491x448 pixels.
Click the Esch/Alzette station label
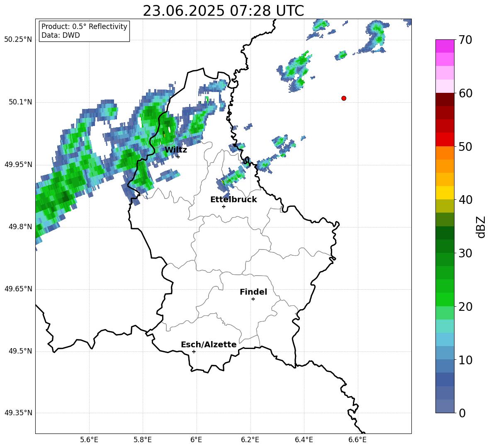tap(209, 344)
